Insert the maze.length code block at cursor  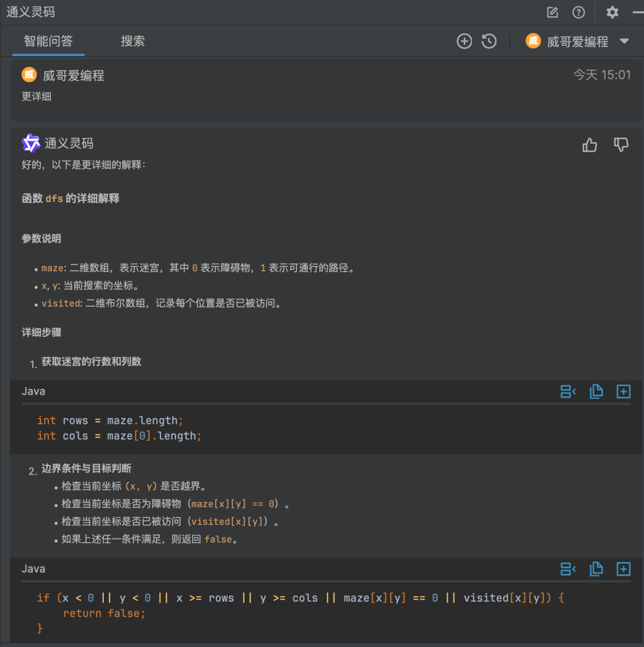pyautogui.click(x=568, y=392)
